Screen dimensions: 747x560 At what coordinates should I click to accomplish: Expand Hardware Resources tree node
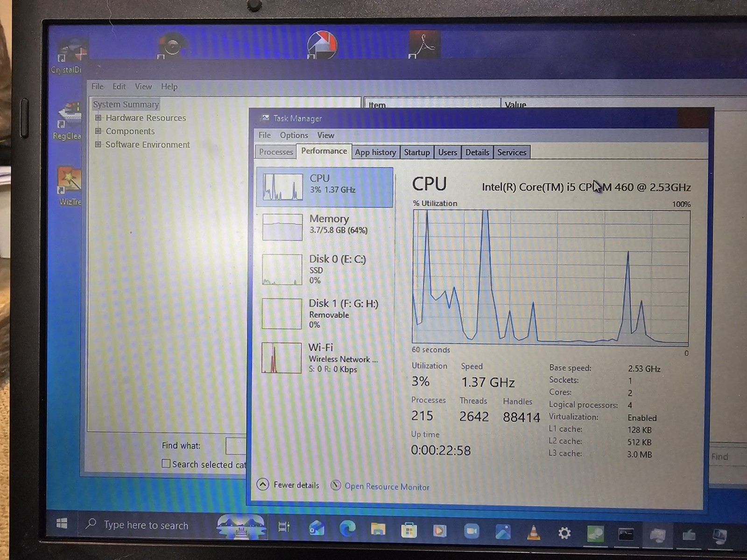point(98,118)
